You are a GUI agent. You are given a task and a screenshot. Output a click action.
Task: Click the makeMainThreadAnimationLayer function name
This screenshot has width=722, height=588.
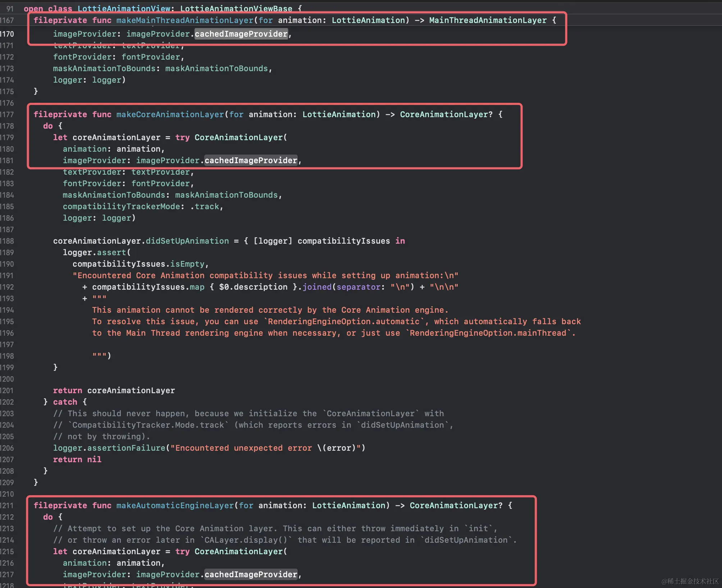(x=185, y=20)
